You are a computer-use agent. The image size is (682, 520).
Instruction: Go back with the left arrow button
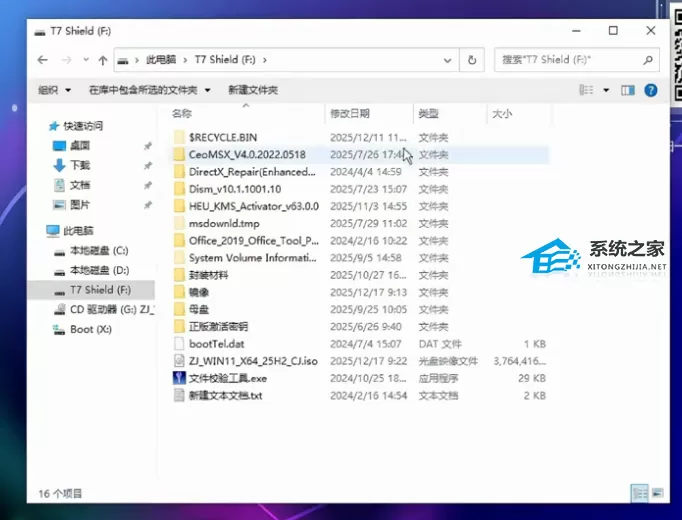pyautogui.click(x=43, y=60)
